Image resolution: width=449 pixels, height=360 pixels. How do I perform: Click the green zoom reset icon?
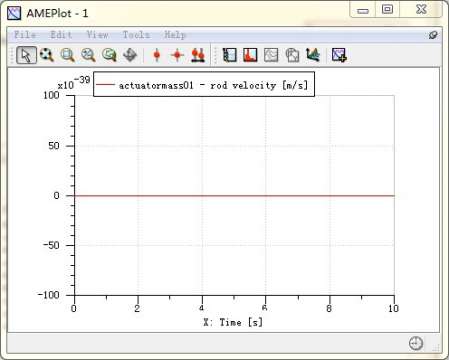tap(109, 55)
